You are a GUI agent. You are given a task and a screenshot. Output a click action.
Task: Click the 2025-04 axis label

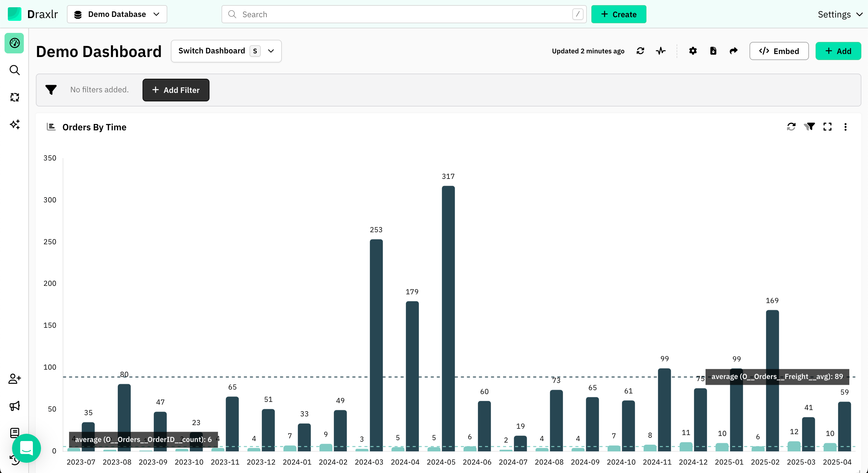tap(837, 462)
